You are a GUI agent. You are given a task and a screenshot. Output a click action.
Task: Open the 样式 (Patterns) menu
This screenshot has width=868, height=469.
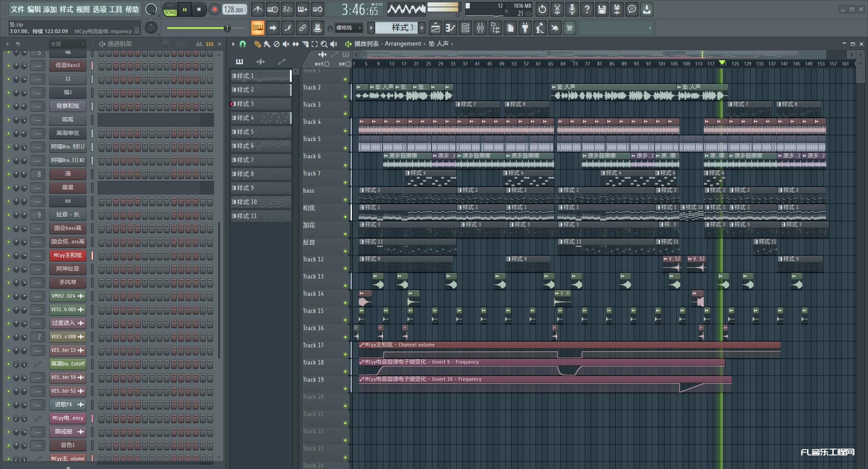coord(66,9)
